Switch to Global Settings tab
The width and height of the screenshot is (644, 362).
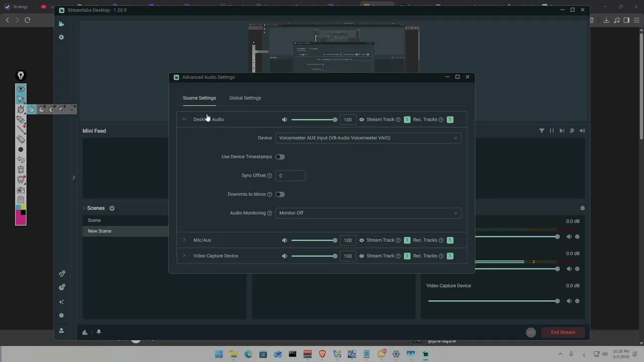(245, 98)
